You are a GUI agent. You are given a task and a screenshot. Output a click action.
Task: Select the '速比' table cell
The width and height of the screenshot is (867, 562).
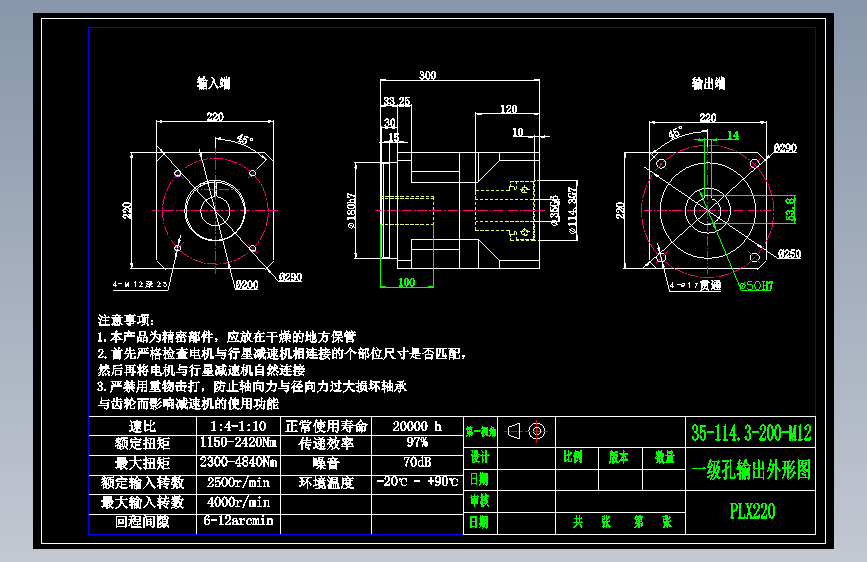[143, 426]
